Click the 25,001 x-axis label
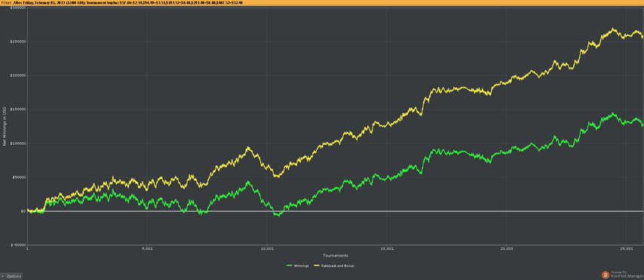Screen dimensions: 644x280 tap(627, 249)
